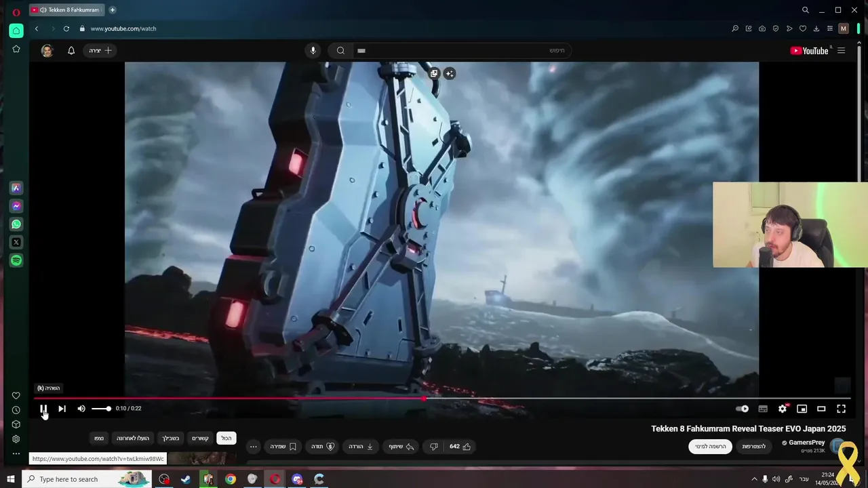The height and width of the screenshot is (488, 868).
Task: Open Opera Easy Setup sliders icon
Action: 830,28
